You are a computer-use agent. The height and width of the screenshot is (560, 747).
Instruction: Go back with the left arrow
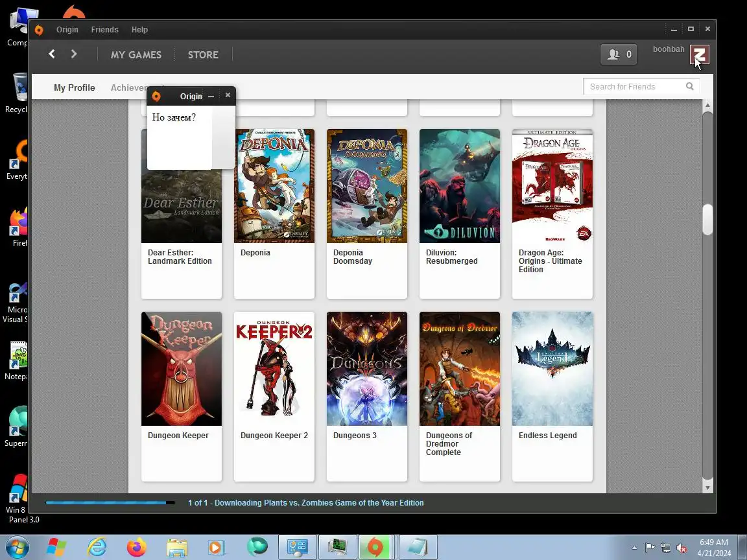click(x=52, y=54)
